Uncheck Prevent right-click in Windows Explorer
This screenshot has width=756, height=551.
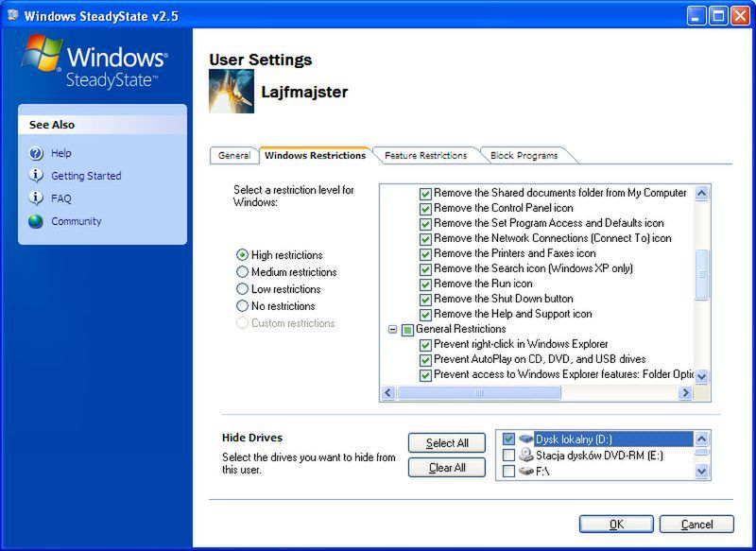(425, 345)
